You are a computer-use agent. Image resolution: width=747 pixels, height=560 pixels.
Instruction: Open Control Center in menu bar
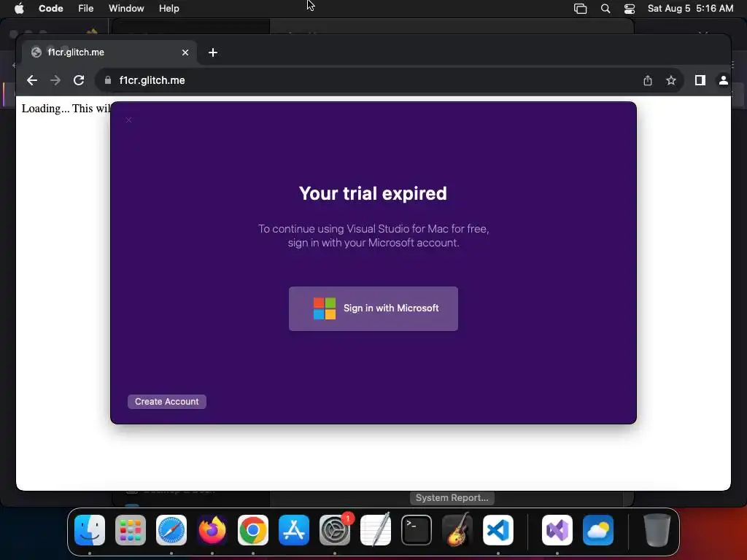tap(630, 9)
